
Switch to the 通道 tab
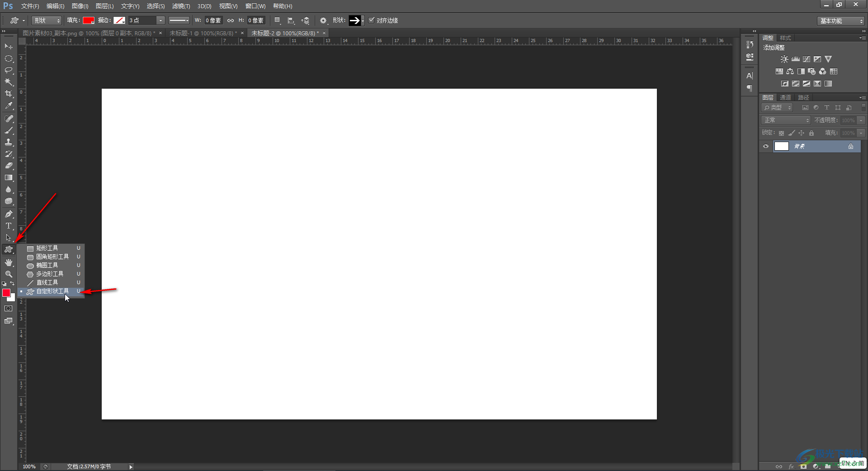click(785, 97)
